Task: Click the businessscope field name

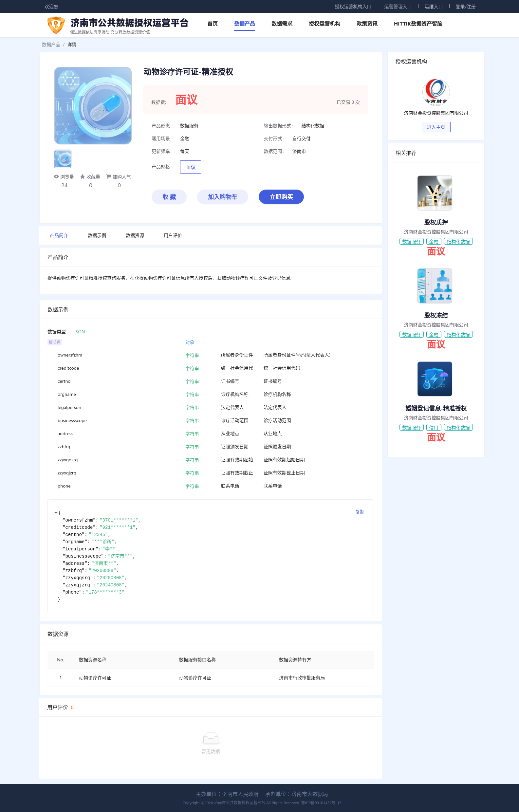Action: pyautogui.click(x=72, y=420)
